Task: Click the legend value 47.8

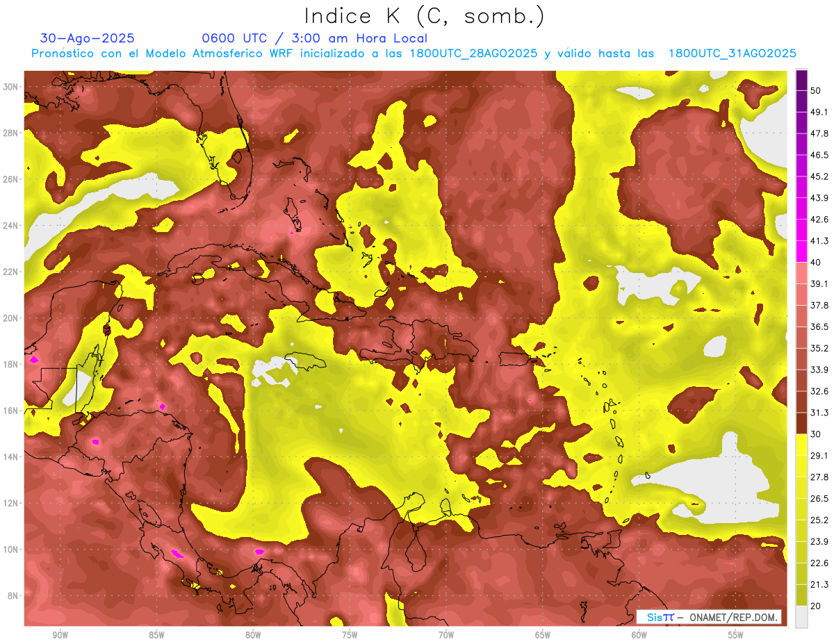Action: coord(819,133)
